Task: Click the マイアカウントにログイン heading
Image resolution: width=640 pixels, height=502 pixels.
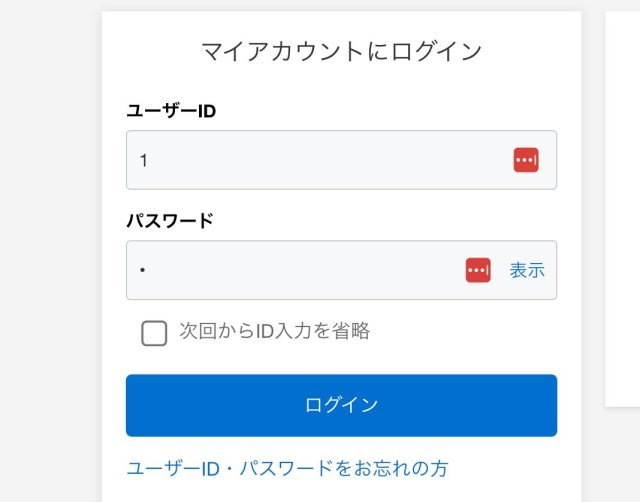Action: (341, 51)
